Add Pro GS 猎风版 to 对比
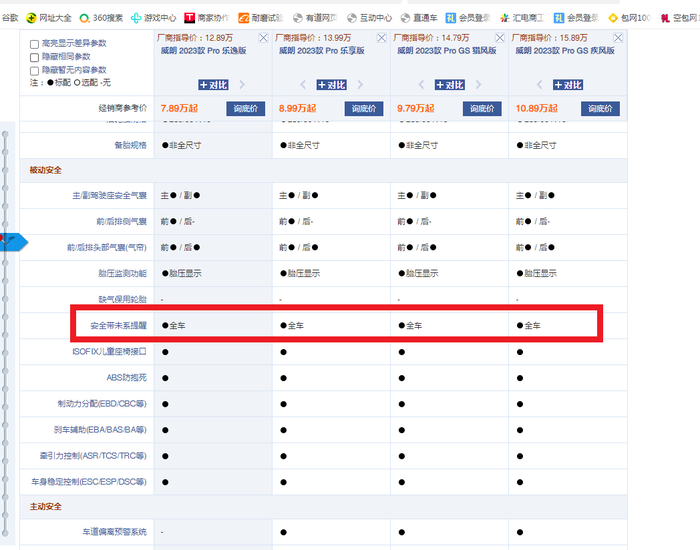700x550 pixels. tap(449, 85)
